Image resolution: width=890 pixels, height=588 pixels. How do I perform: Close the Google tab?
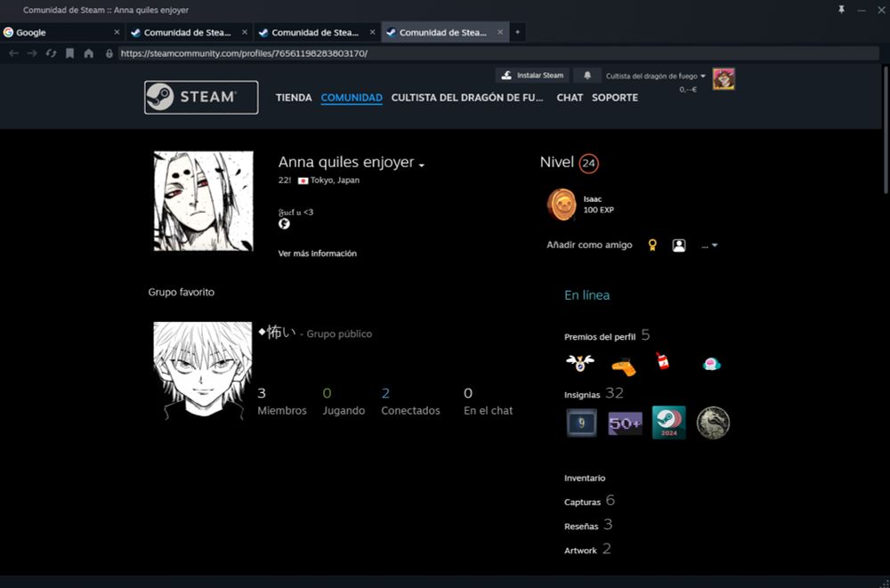pyautogui.click(x=117, y=32)
